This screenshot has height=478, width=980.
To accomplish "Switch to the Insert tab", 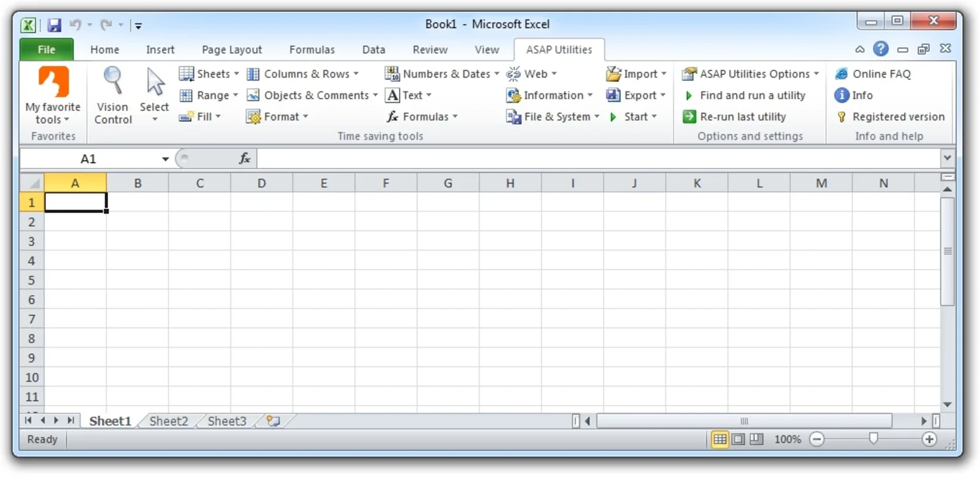I will point(160,50).
